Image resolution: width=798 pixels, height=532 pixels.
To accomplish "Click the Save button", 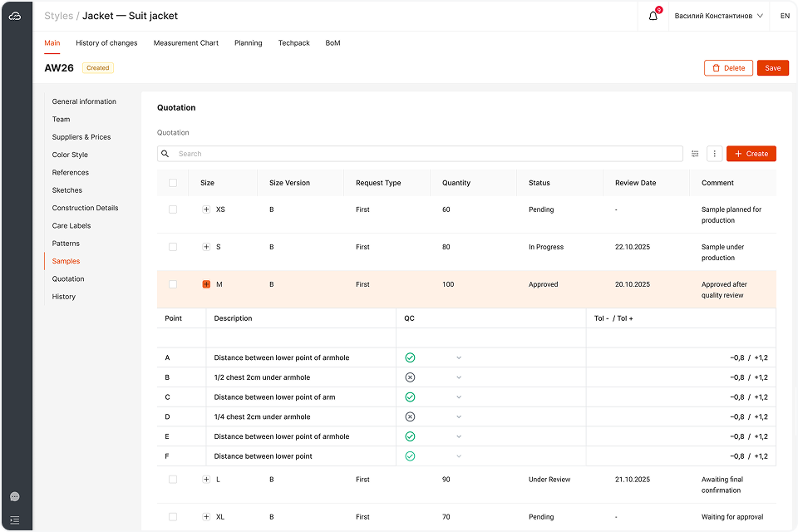I will (772, 68).
